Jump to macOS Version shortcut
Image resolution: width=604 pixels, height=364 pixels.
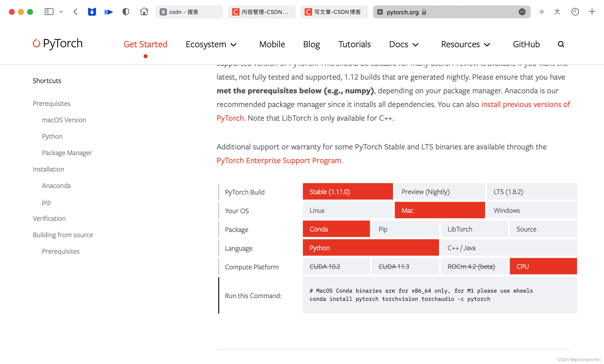64,120
